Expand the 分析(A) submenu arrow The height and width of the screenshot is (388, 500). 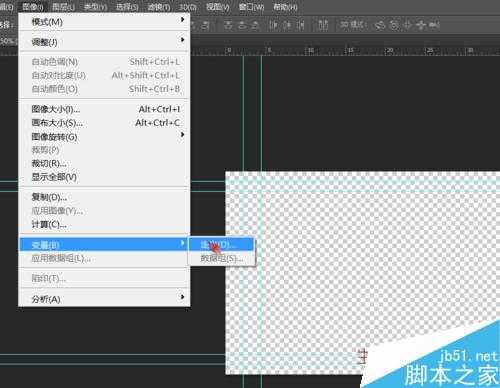point(182,296)
